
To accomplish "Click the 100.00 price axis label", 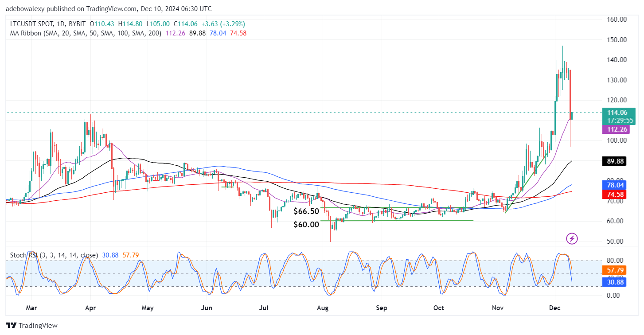I will [617, 140].
